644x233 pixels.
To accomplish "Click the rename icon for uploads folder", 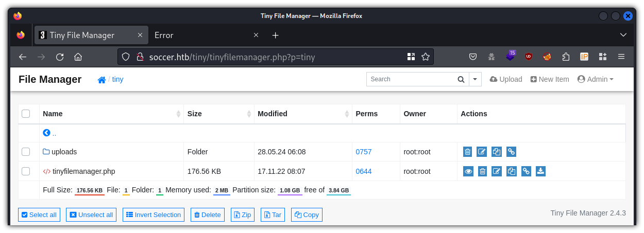I will coord(482,152).
